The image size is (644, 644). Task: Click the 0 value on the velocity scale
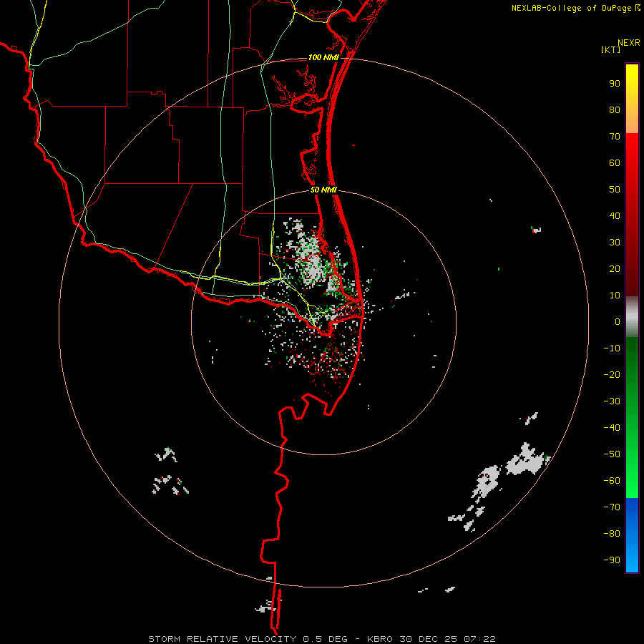(618, 322)
